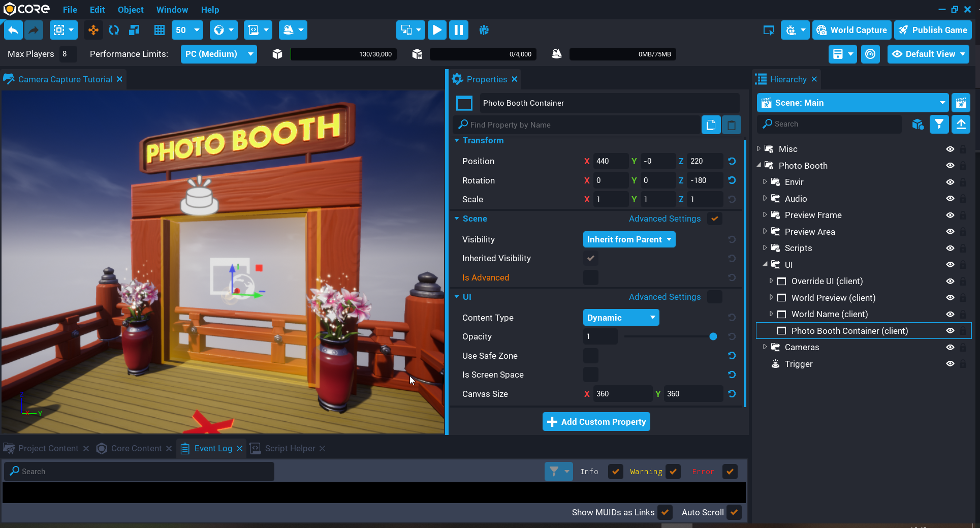Change Content Type from Dynamic dropdown
The image size is (980, 528).
[621, 317]
